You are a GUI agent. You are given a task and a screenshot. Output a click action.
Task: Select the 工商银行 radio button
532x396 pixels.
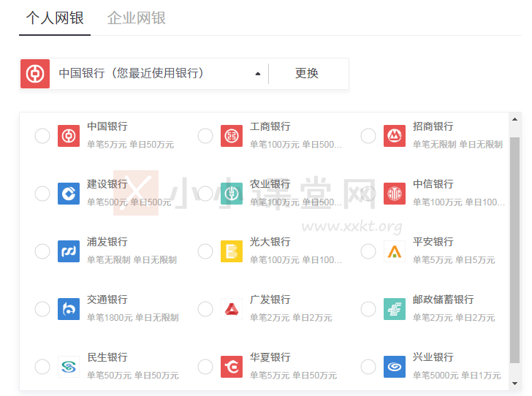pos(205,136)
